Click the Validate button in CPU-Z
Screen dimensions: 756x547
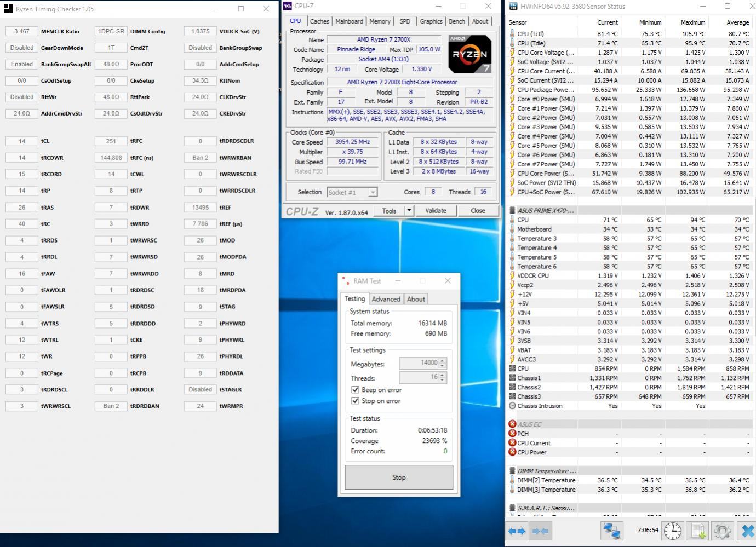[436, 211]
